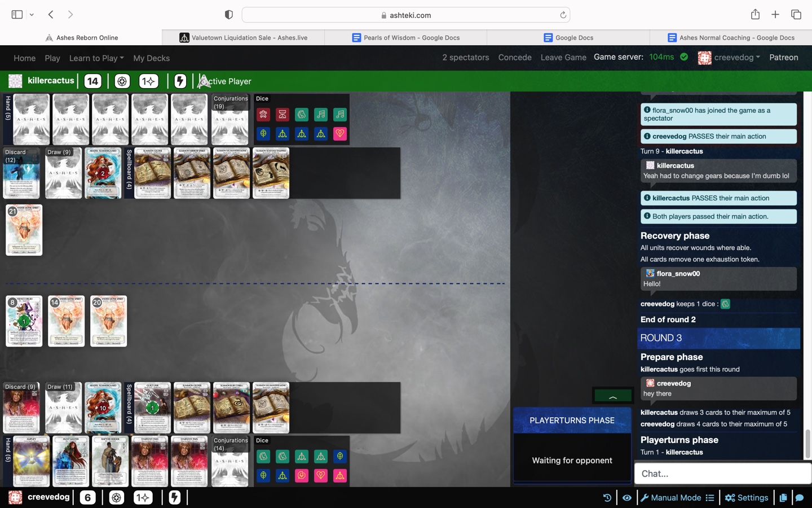Toggle the eye visibility icon in bottom bar

pyautogui.click(x=627, y=498)
